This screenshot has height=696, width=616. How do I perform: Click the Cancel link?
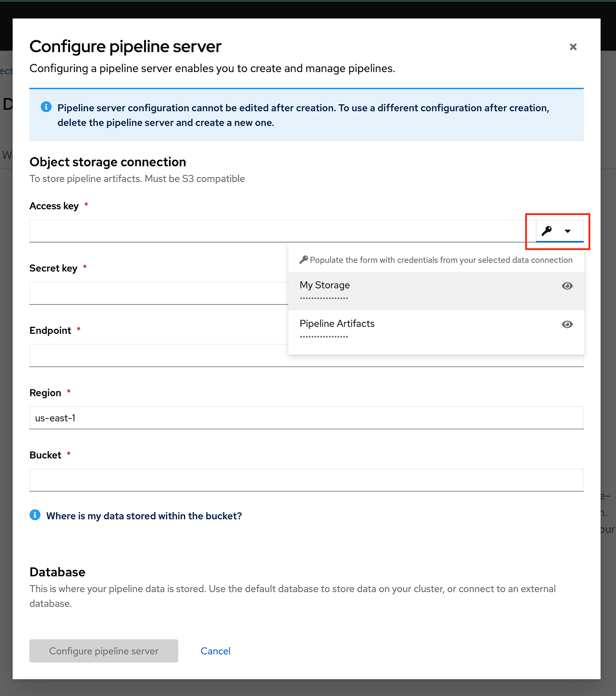[216, 651]
